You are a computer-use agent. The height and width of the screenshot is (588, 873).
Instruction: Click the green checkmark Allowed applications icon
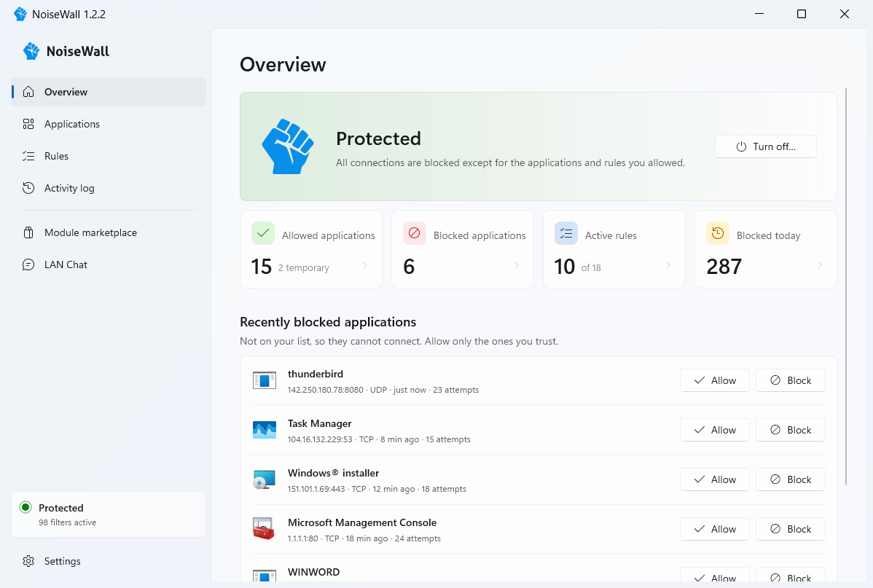(x=263, y=233)
